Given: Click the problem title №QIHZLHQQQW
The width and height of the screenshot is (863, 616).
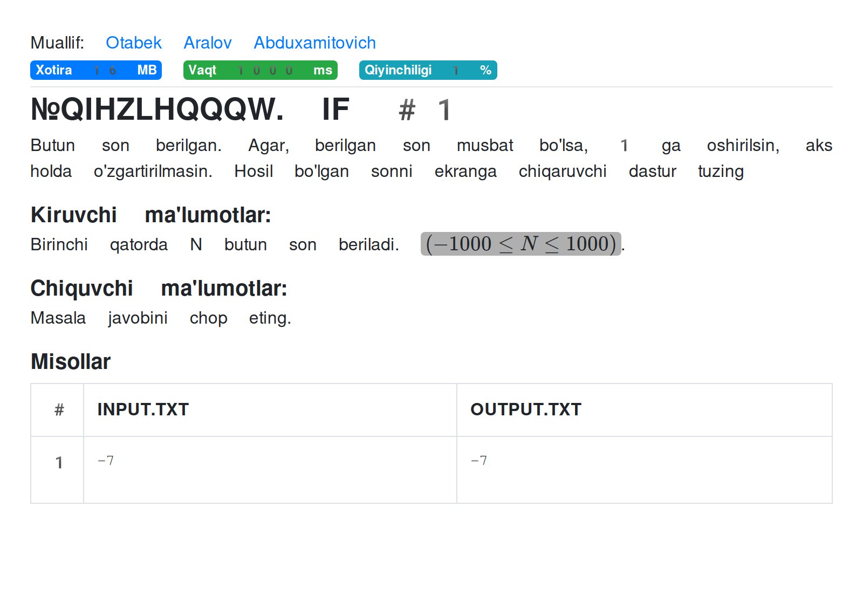Looking at the screenshot, I should pyautogui.click(x=157, y=109).
